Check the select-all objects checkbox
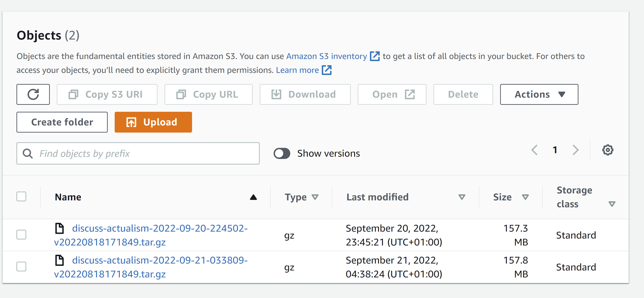This screenshot has height=298, width=644. [x=21, y=197]
